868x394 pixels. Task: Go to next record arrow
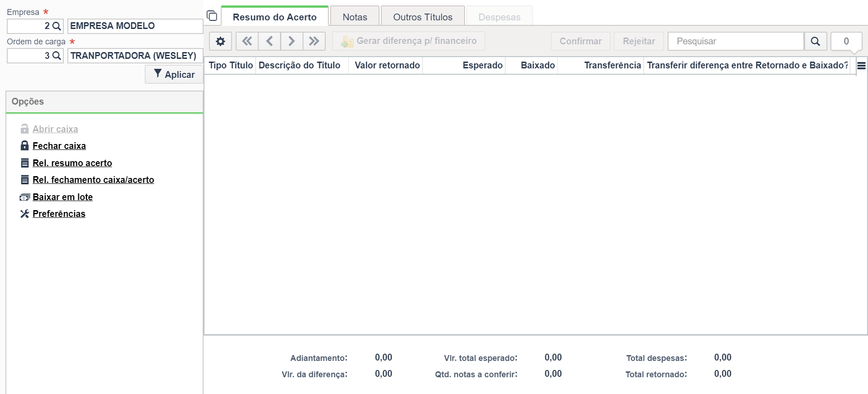[x=292, y=41]
